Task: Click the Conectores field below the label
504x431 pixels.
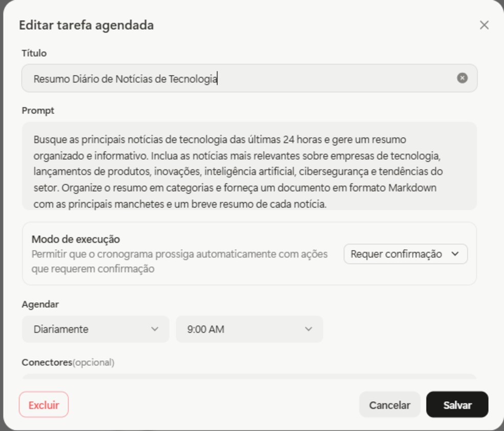Action: 249,376
